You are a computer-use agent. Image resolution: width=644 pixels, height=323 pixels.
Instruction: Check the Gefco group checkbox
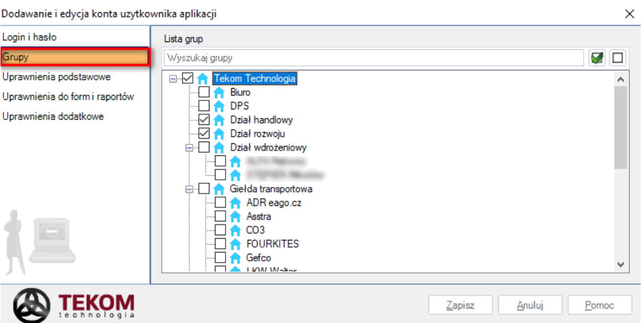[221, 258]
